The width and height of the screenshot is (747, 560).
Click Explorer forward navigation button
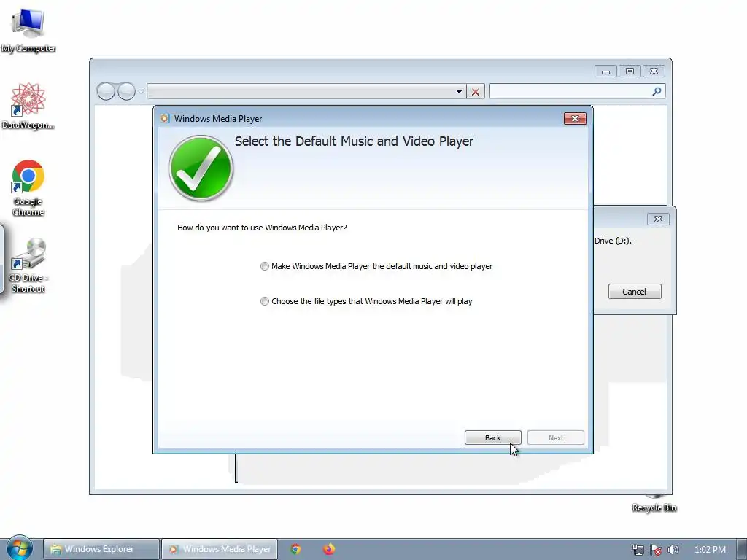pyautogui.click(x=126, y=91)
